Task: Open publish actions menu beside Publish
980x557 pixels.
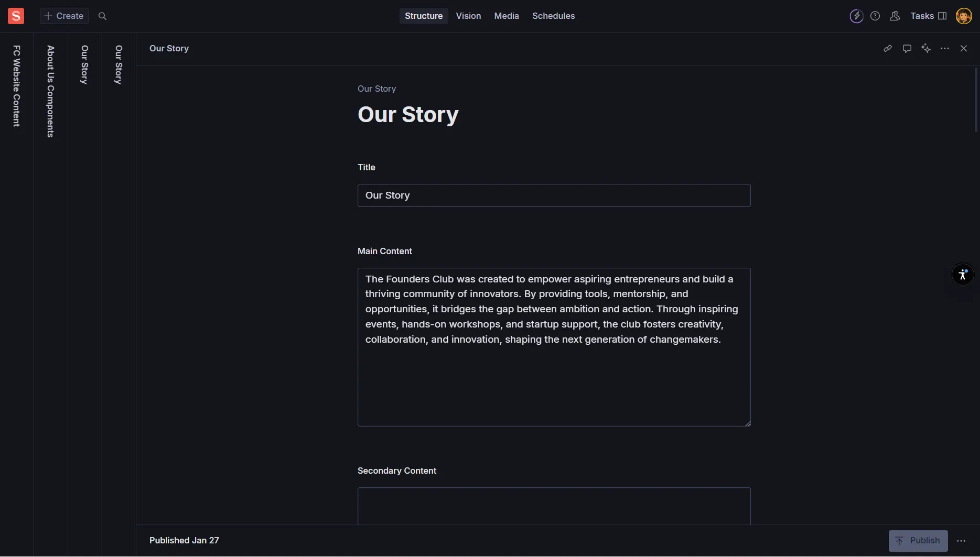Action: [x=961, y=541]
